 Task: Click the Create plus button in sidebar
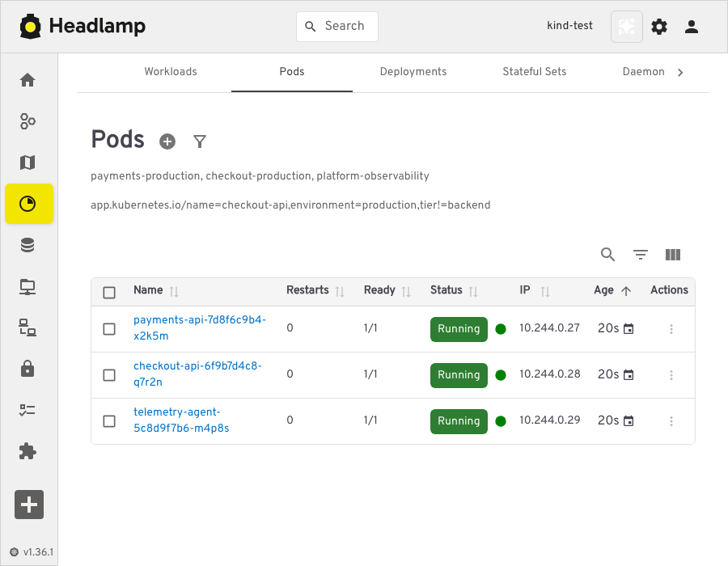click(29, 505)
